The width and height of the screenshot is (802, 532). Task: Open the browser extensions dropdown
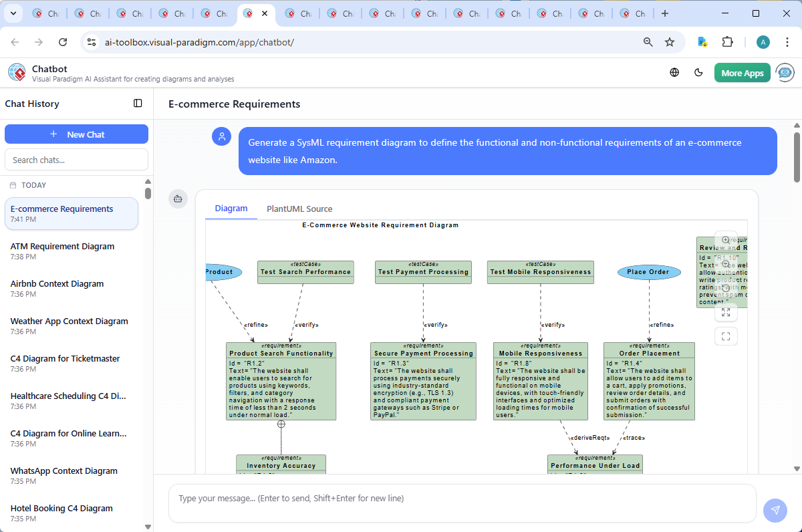(x=727, y=41)
